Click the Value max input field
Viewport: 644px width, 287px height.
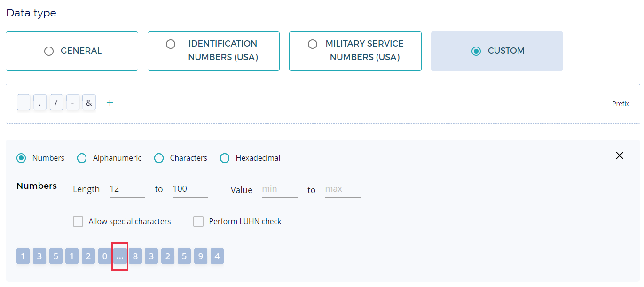pos(343,189)
